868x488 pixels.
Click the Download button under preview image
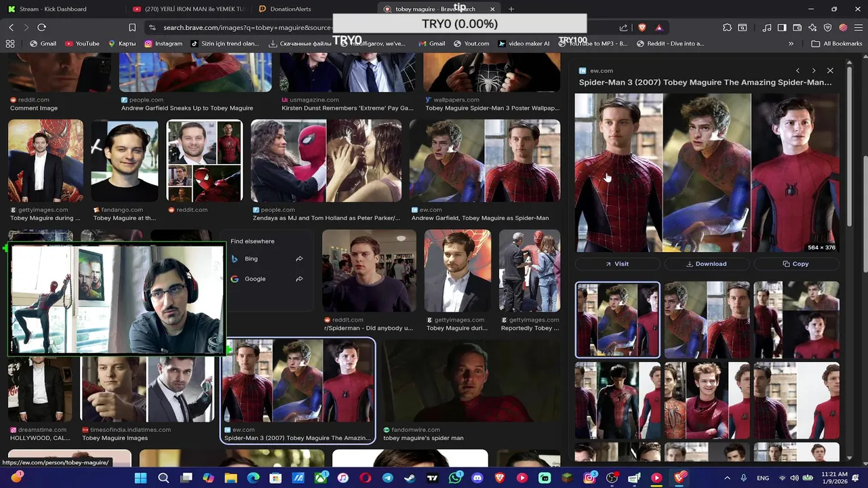click(707, 264)
